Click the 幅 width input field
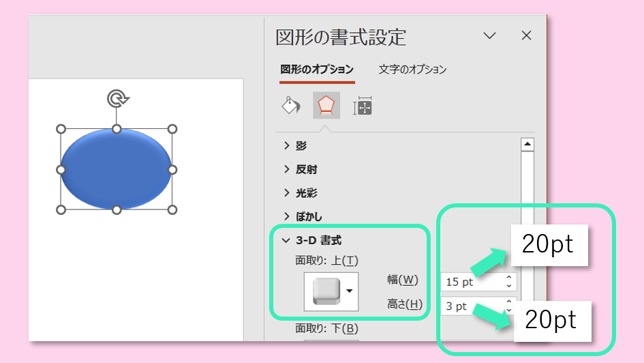Image resolution: width=644 pixels, height=363 pixels. tap(470, 282)
